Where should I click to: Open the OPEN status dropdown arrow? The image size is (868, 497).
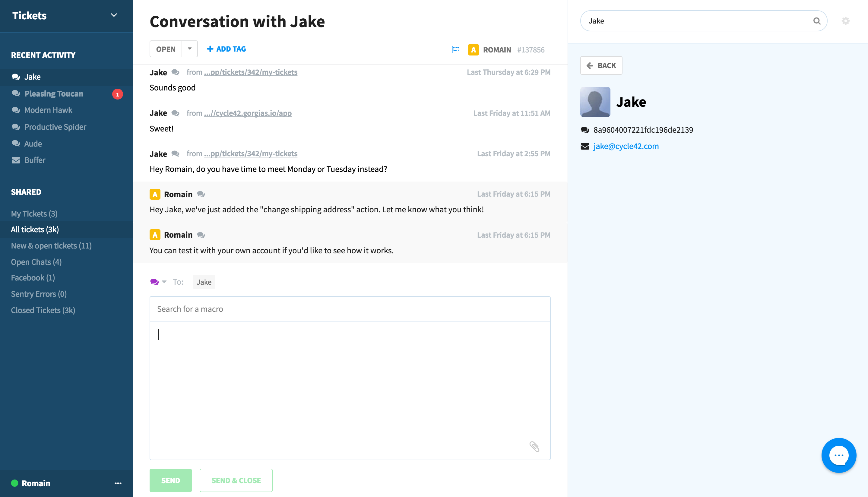point(190,49)
